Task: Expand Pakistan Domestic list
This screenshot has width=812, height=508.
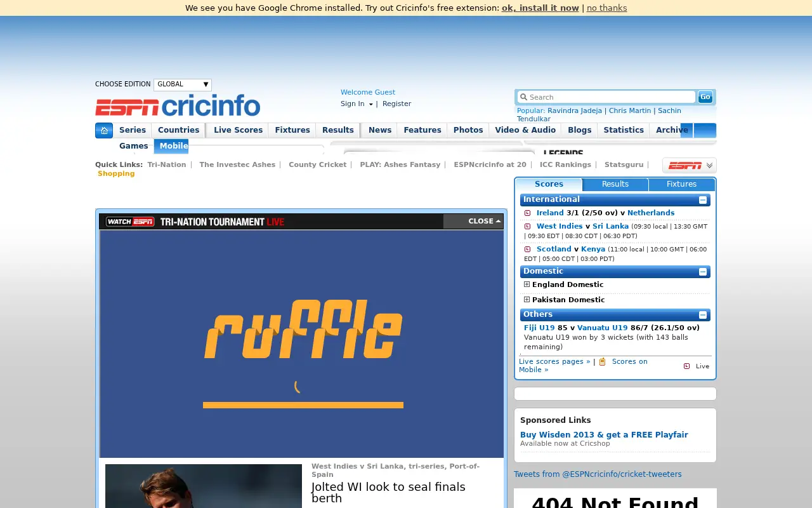Action: coord(527,300)
